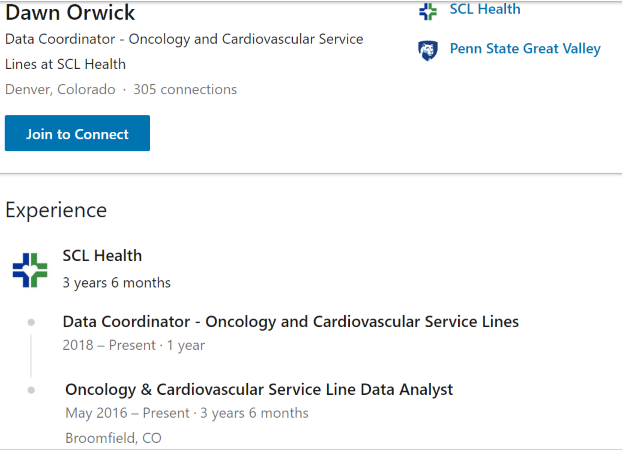Open Data Coordinator - Oncology and Cardiovascular Service Lines role
Image resolution: width=622 pixels, height=452 pixels.
pyautogui.click(x=290, y=322)
